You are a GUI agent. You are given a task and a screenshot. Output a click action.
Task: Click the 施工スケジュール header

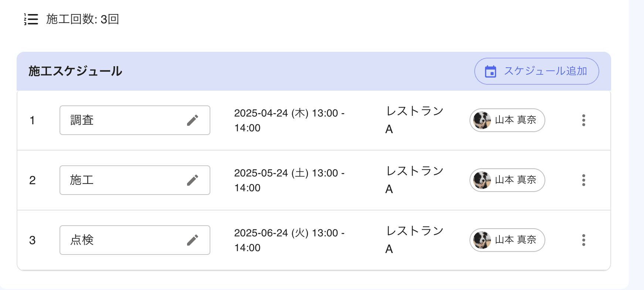[x=75, y=71]
